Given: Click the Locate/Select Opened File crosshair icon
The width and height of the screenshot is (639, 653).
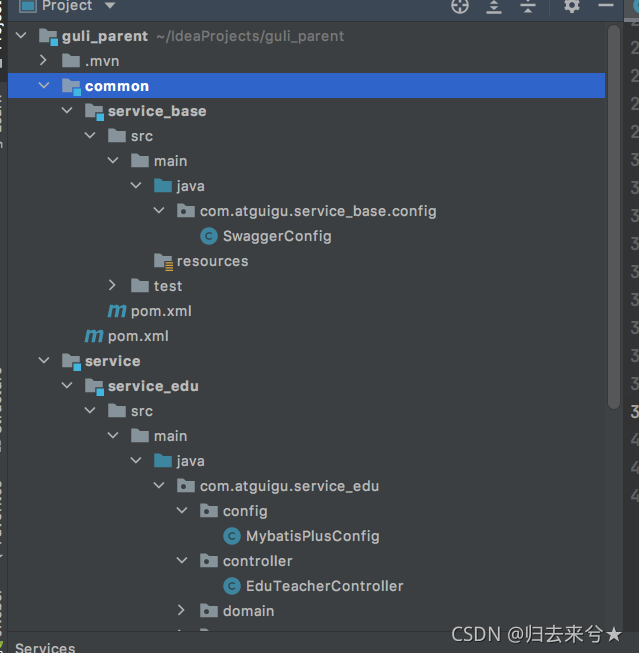Looking at the screenshot, I should (460, 6).
